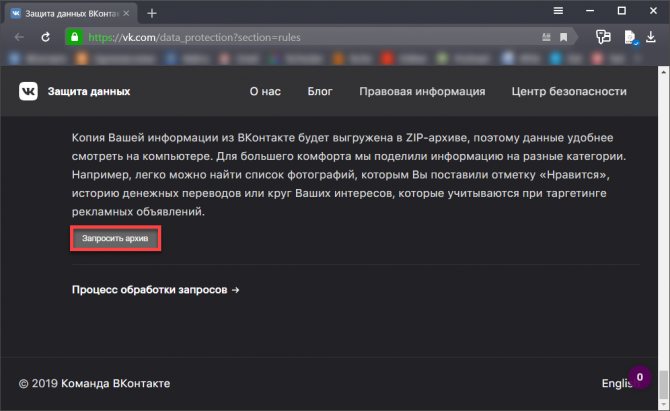Click the purple notification counter badge

[x=640, y=377]
